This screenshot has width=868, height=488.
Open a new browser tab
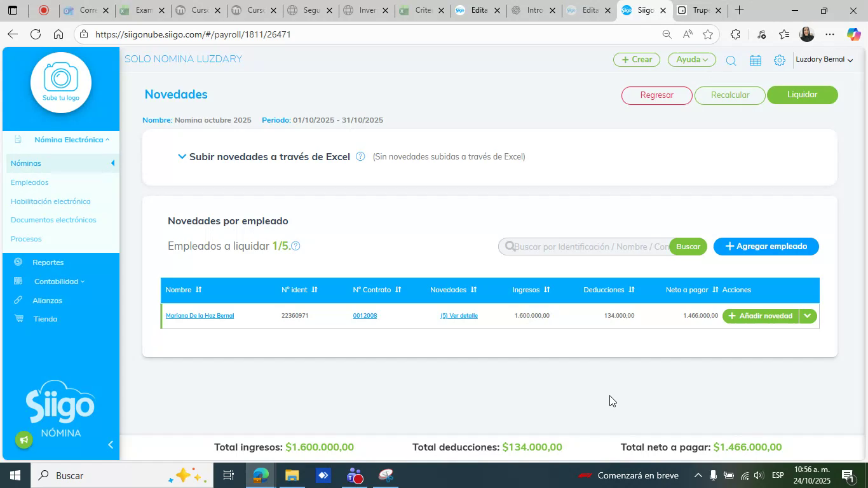coord(739,10)
